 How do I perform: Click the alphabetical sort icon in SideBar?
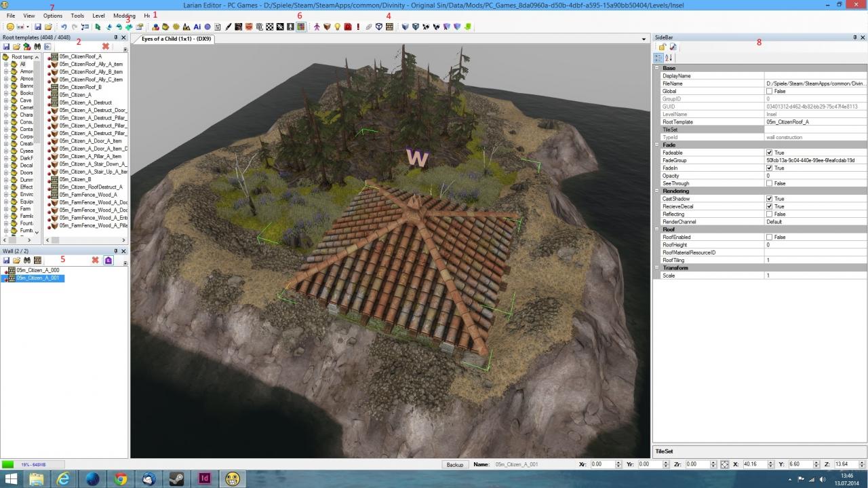click(x=669, y=58)
